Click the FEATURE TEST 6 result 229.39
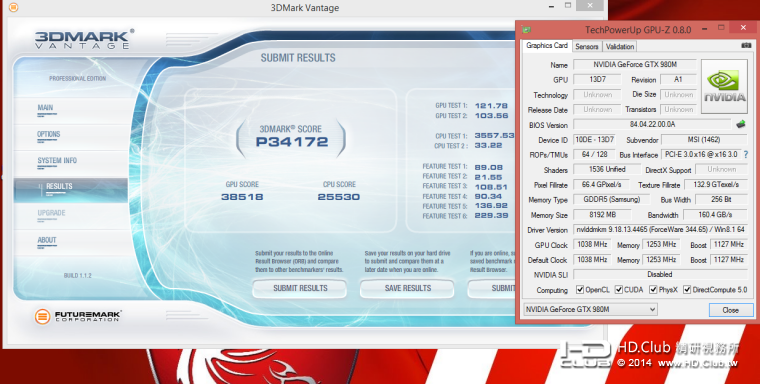 [x=491, y=216]
